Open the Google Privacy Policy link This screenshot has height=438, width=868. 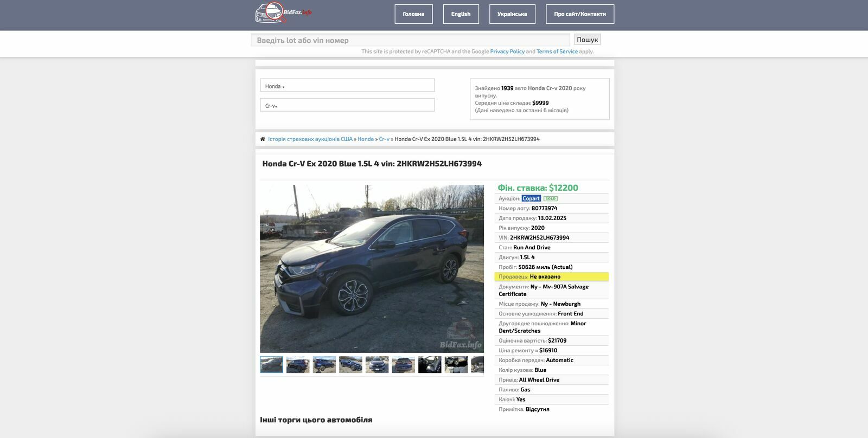point(507,51)
